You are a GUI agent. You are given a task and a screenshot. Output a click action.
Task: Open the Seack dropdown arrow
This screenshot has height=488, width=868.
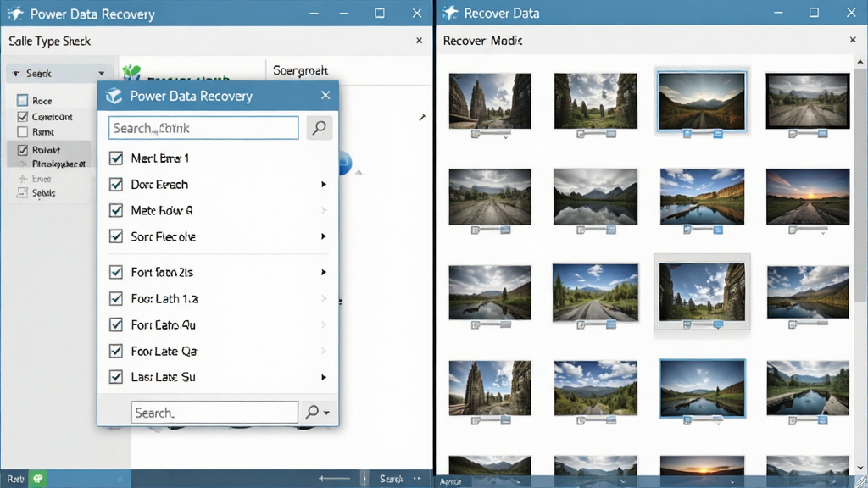point(102,73)
